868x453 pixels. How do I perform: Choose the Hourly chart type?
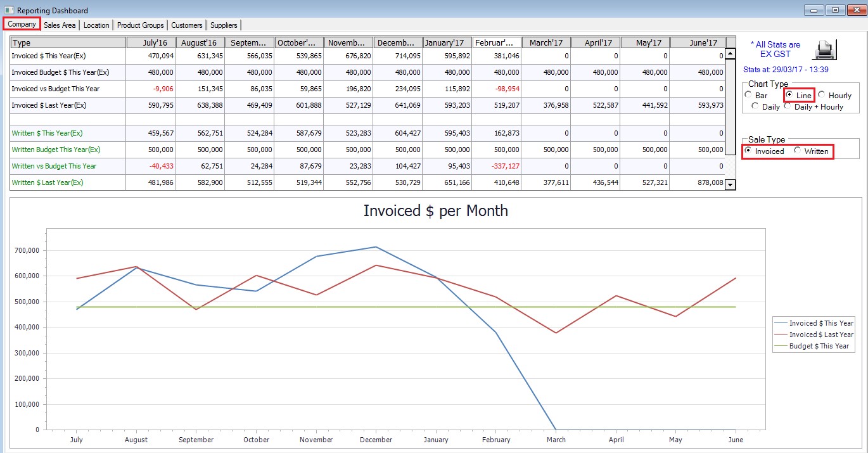822,95
